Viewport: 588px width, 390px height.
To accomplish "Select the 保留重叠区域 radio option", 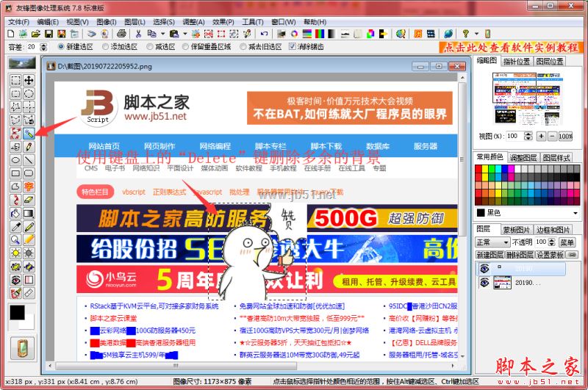I will [x=207, y=47].
